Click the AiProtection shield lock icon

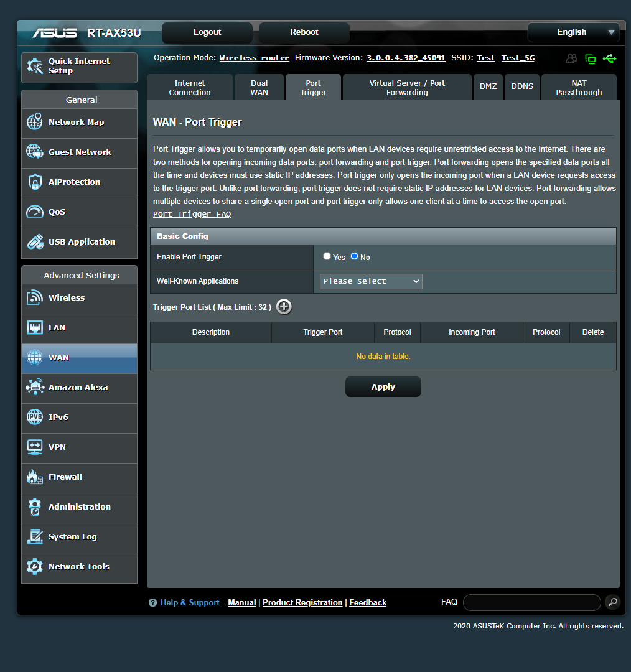[35, 182]
